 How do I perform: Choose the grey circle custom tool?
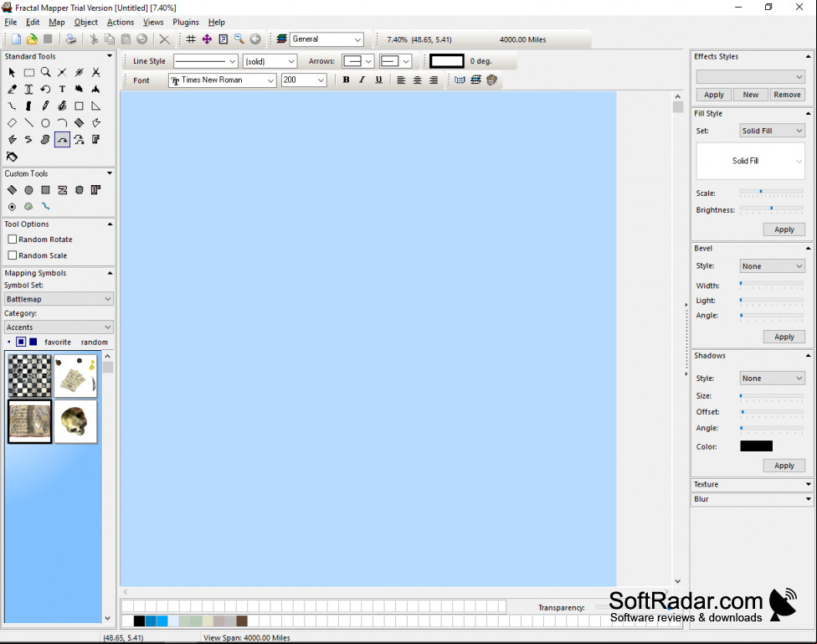pos(28,190)
